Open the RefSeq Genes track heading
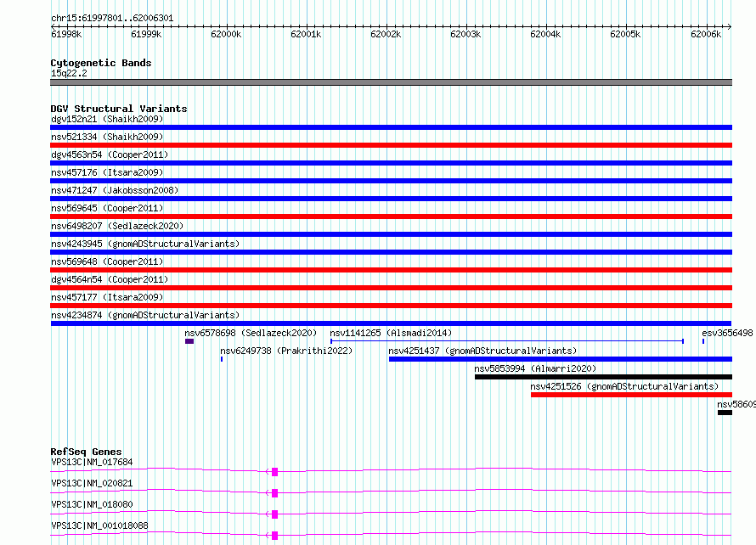 [x=86, y=452]
